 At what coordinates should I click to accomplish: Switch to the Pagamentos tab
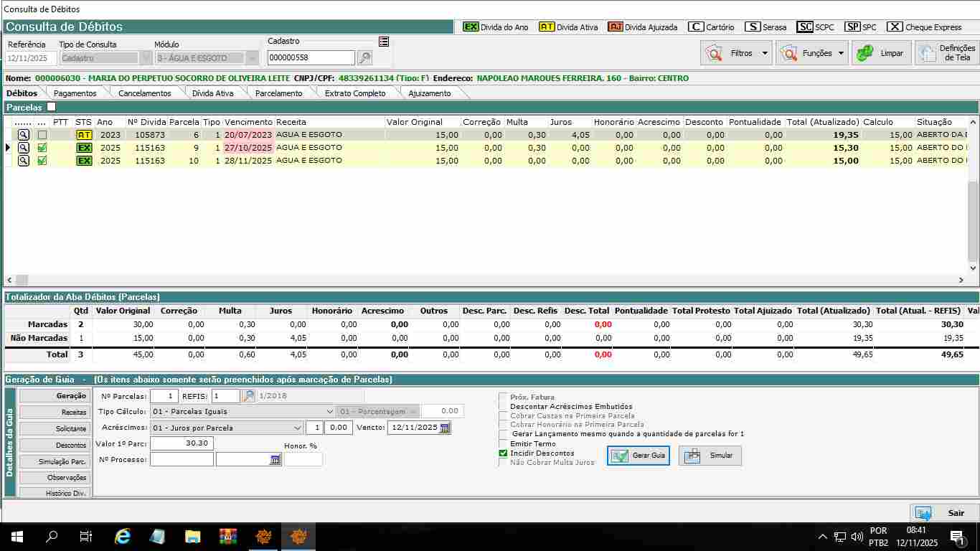tap(75, 93)
